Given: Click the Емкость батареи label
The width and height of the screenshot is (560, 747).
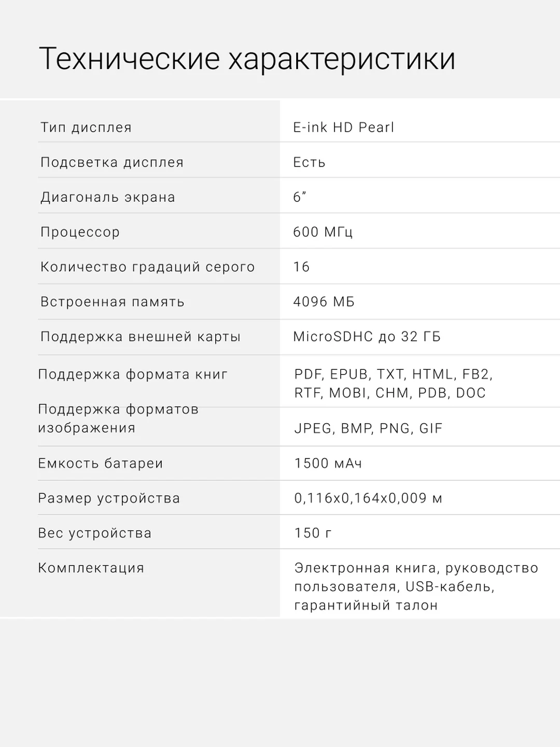Looking at the screenshot, I should coord(101,463).
